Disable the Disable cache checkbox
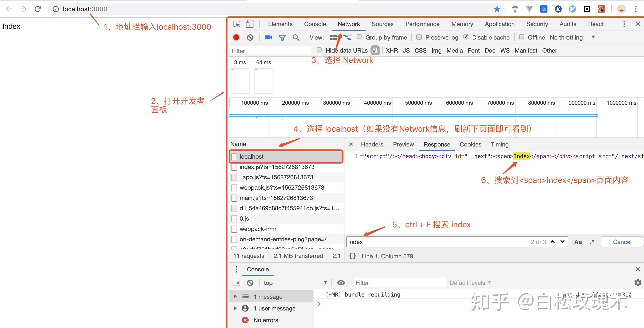Image resolution: width=644 pixels, height=328 pixels. point(466,37)
